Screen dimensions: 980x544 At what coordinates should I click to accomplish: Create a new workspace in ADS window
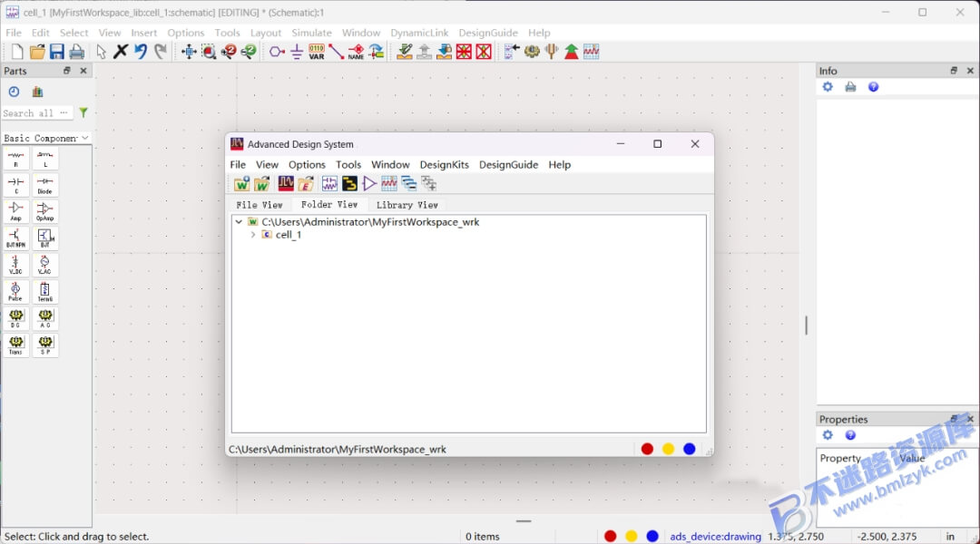[x=241, y=184]
